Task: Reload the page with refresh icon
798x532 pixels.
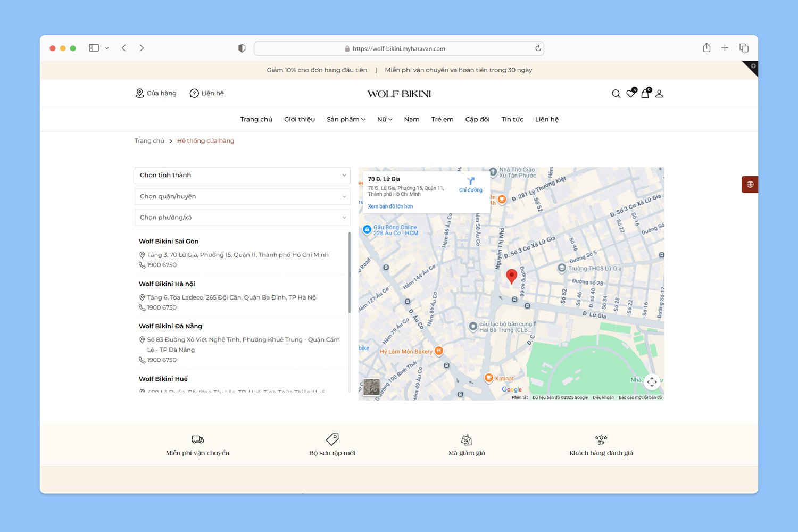Action: tap(538, 48)
